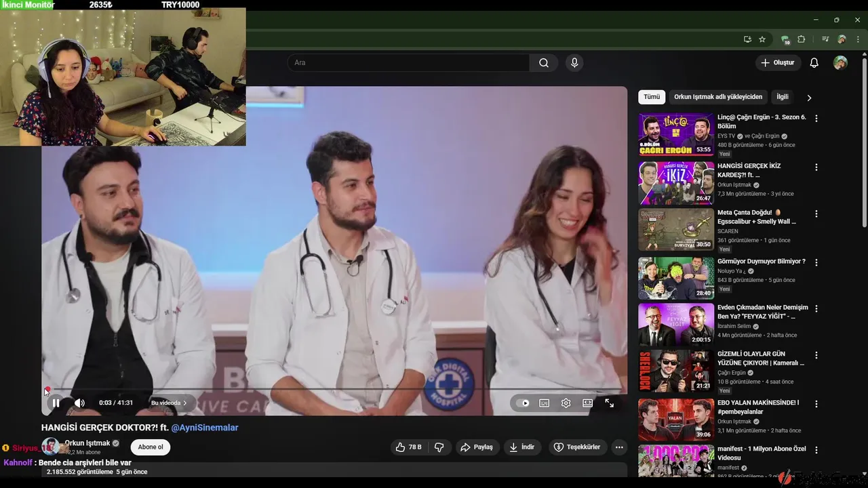Open Meta Çanta Doğdu video thumbnail

pyautogui.click(x=676, y=229)
